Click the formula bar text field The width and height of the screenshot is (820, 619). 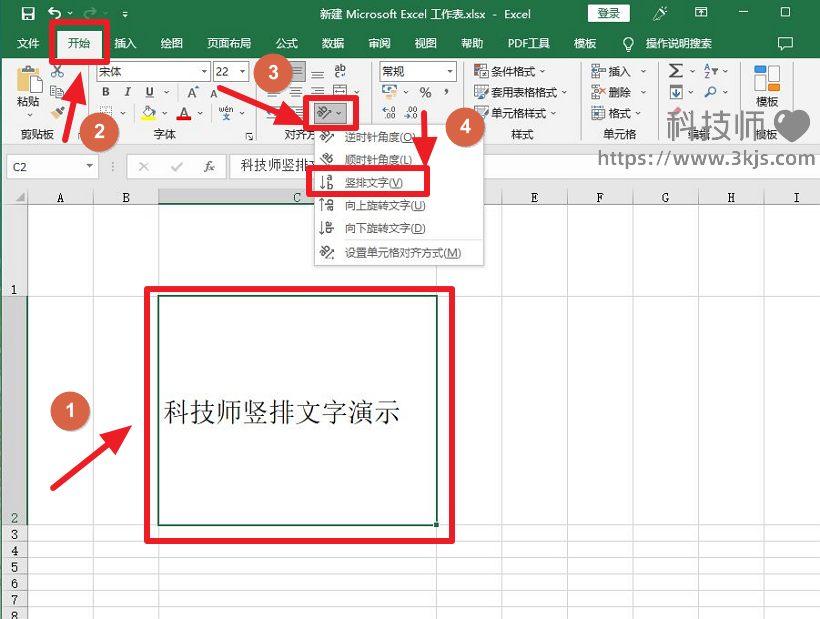point(523,167)
